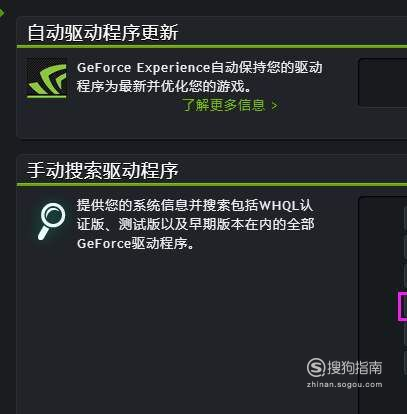The height and width of the screenshot is (414, 407).
Task: Expand the first dropdown in manual search form
Action: [x=405, y=219]
